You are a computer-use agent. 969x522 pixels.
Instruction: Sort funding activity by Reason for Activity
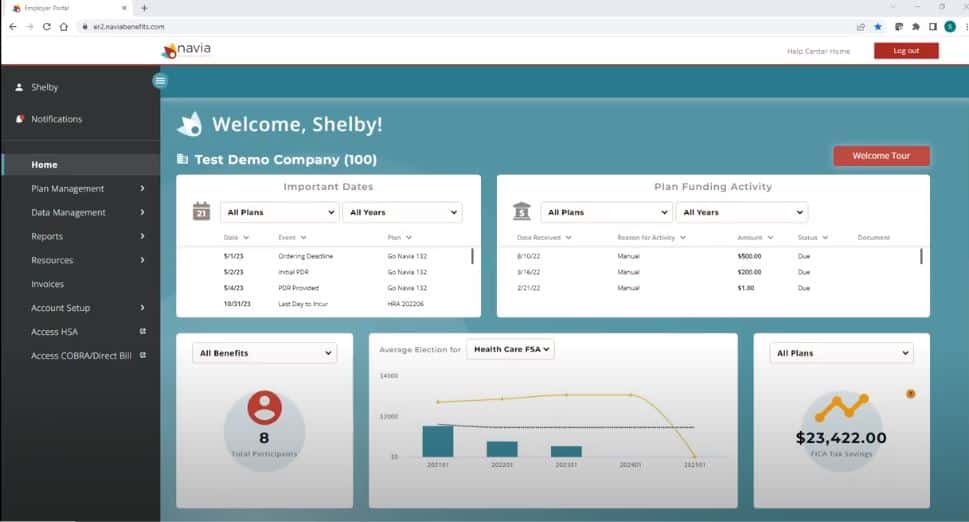point(651,237)
